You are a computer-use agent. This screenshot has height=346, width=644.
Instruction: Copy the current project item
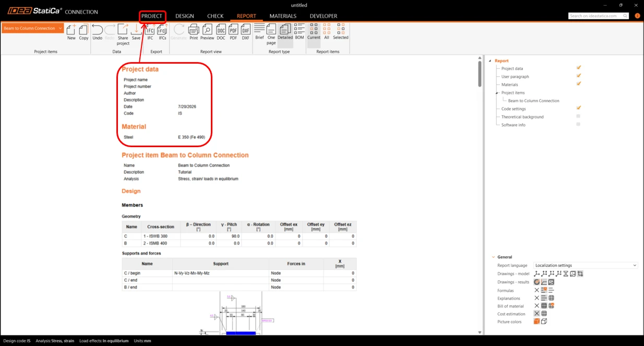click(x=84, y=31)
